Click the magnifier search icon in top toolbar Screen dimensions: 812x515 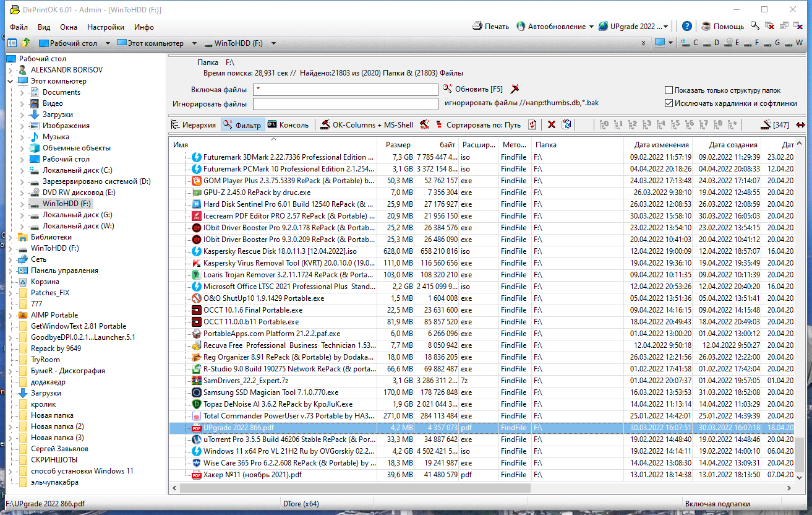point(755,26)
